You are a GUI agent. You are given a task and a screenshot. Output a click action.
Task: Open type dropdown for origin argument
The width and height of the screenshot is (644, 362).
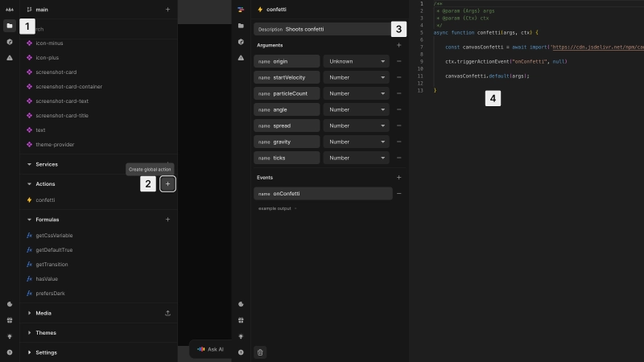[356, 61]
